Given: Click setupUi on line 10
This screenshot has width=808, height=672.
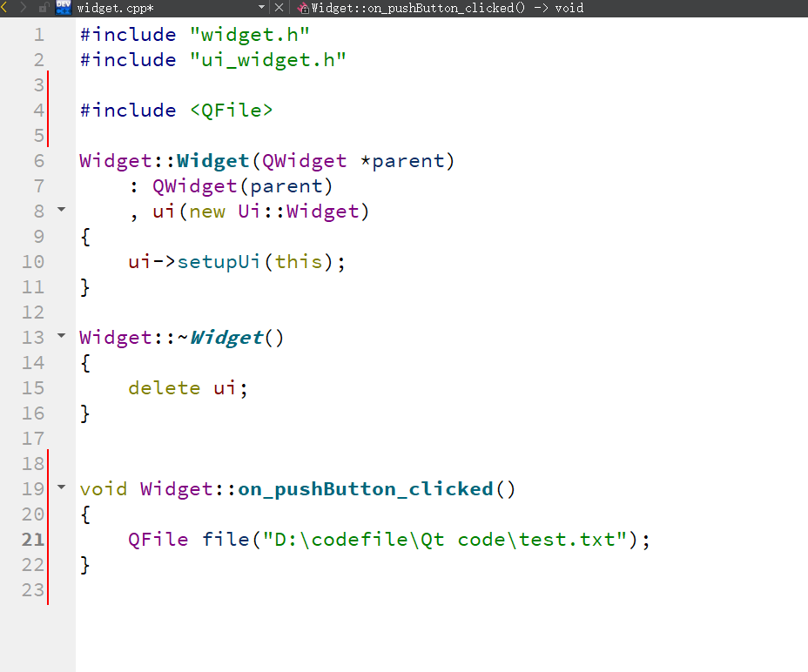Looking at the screenshot, I should pos(219,262).
